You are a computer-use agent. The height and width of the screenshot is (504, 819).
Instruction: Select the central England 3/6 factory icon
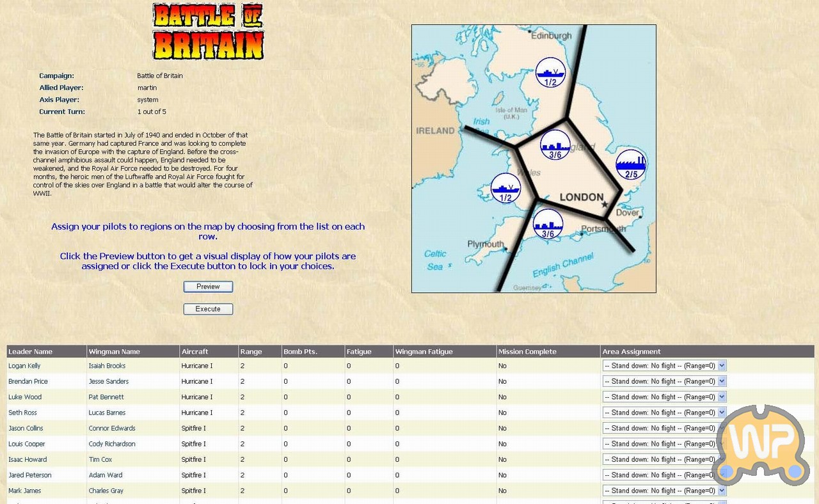pyautogui.click(x=555, y=145)
